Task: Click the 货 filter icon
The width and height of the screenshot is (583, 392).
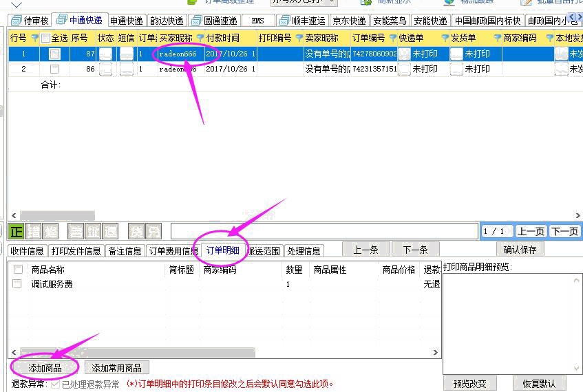Action: pyautogui.click(x=136, y=232)
